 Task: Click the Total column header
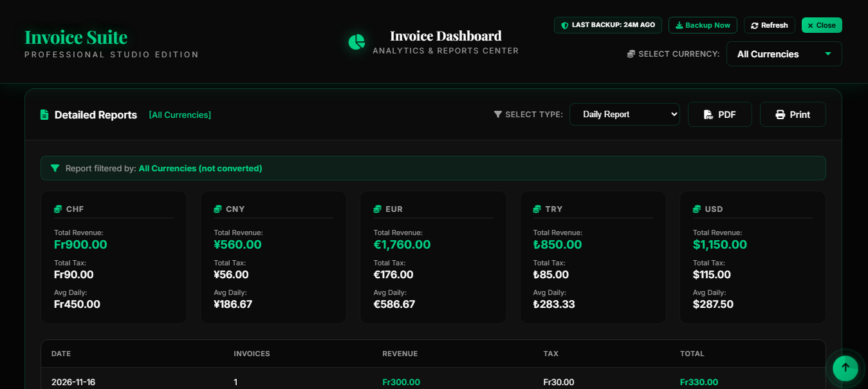(x=692, y=354)
